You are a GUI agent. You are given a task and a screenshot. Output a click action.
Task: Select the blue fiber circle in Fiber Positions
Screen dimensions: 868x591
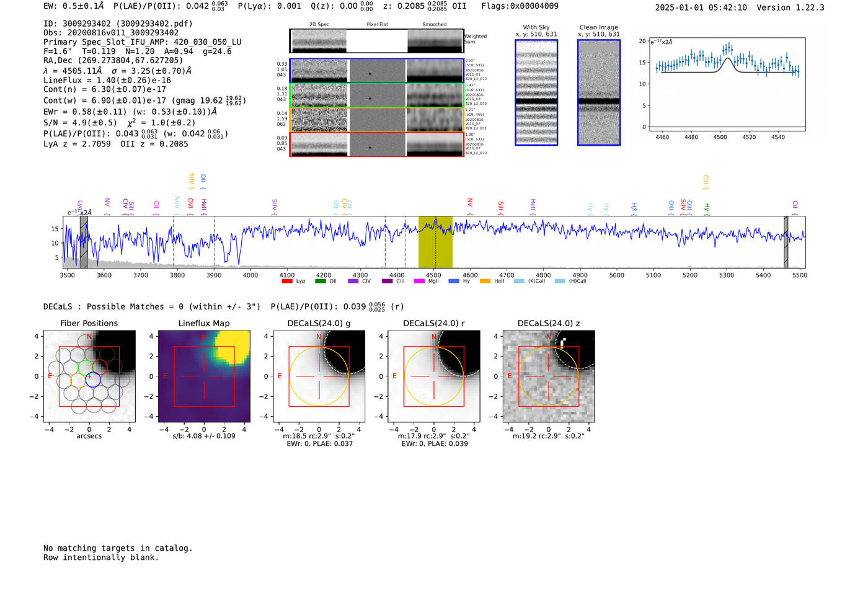93,380
